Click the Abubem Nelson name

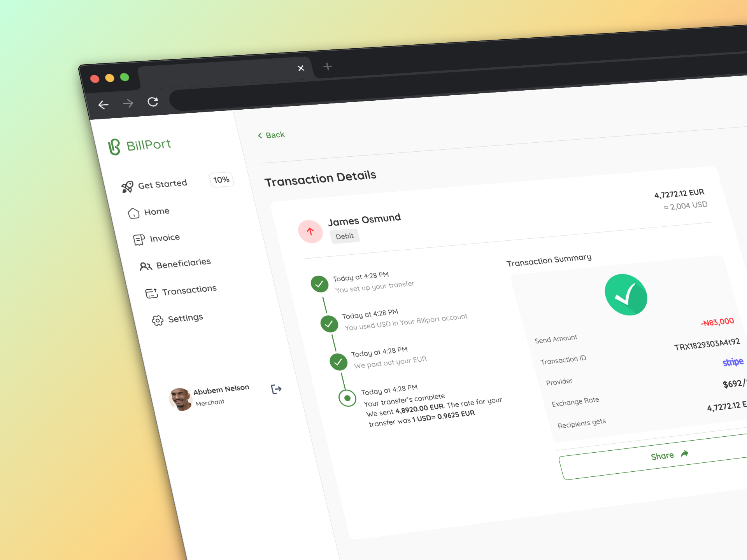pos(221,389)
